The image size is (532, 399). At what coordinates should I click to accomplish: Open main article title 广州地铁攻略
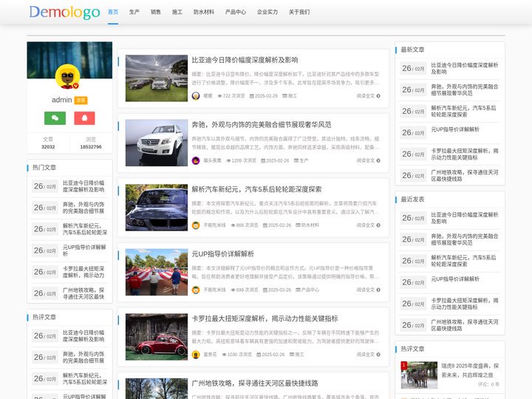click(255, 383)
